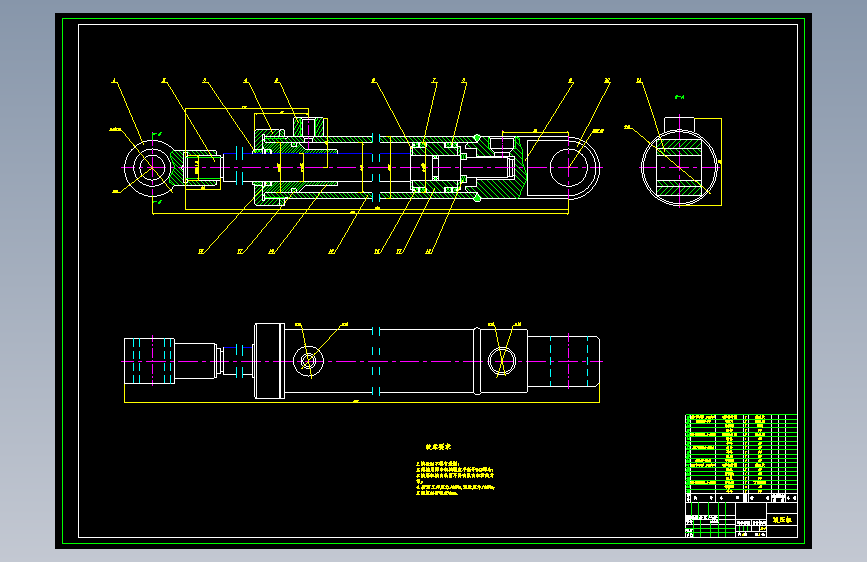Select the left oil port circle in the lower view
The image size is (867, 562).
tap(308, 361)
